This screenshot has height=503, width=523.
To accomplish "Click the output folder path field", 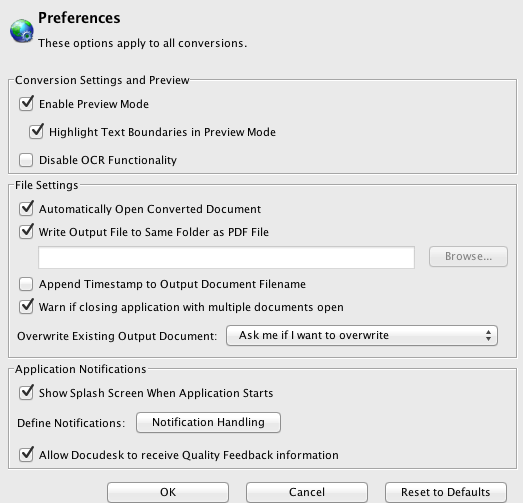I will [226, 257].
